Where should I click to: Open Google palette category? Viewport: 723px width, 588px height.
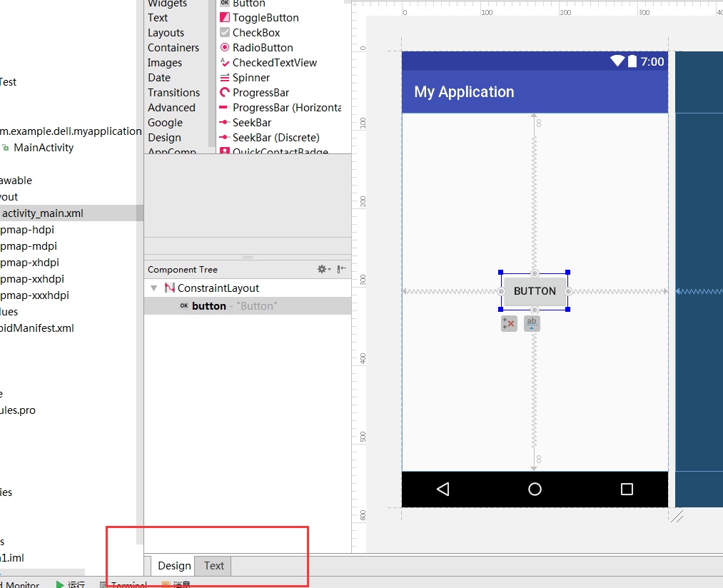tap(165, 123)
